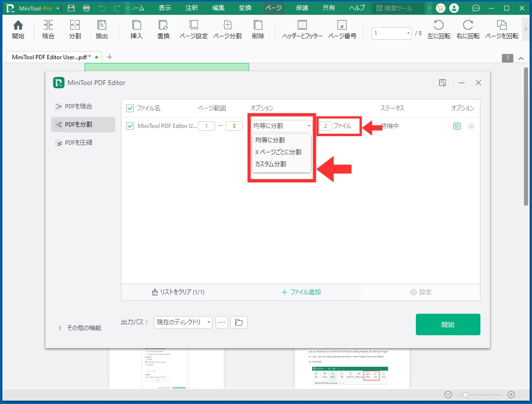Choose カスタム分割 from the list
This screenshot has height=404, width=532.
pyautogui.click(x=281, y=164)
